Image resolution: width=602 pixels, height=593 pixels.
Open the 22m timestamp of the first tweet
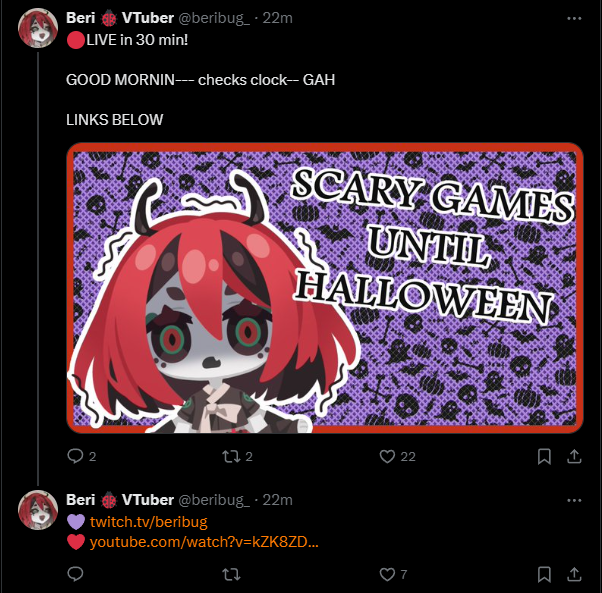pyautogui.click(x=277, y=18)
